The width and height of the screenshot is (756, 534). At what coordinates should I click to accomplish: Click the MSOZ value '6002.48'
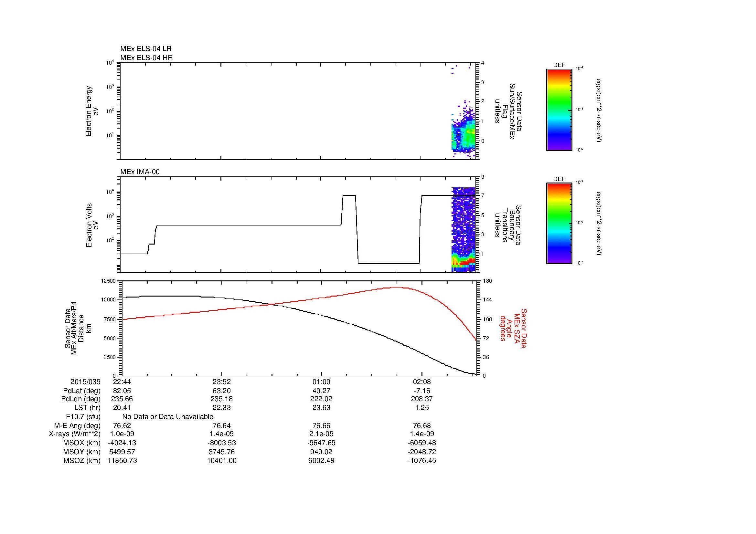pos(321,461)
